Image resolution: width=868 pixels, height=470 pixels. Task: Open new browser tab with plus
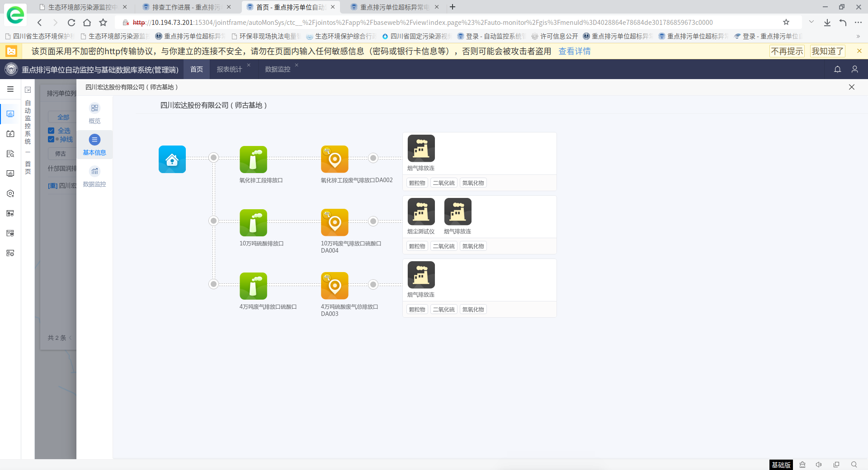[x=453, y=7]
